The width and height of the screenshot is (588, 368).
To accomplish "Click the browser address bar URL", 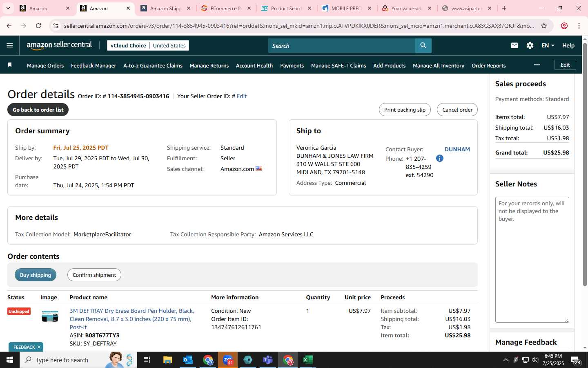I will tap(299, 26).
